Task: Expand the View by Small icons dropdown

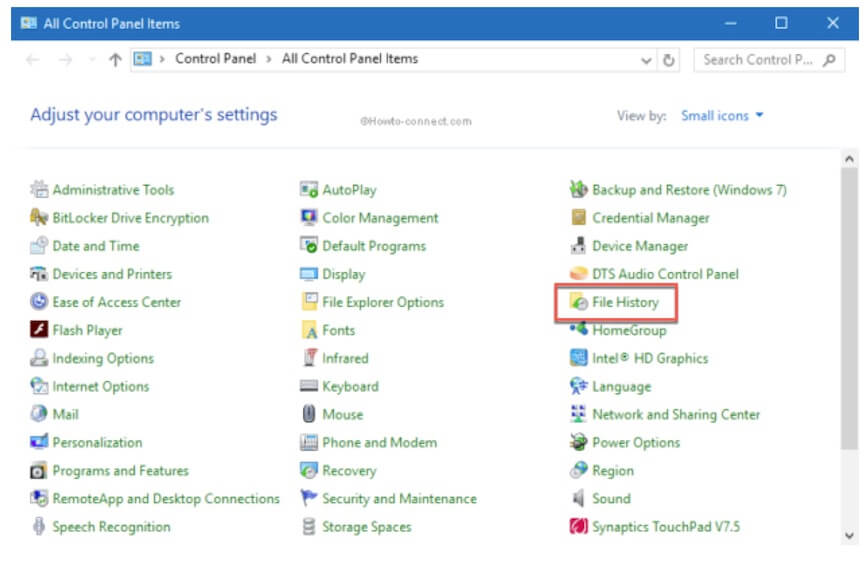Action: click(722, 116)
